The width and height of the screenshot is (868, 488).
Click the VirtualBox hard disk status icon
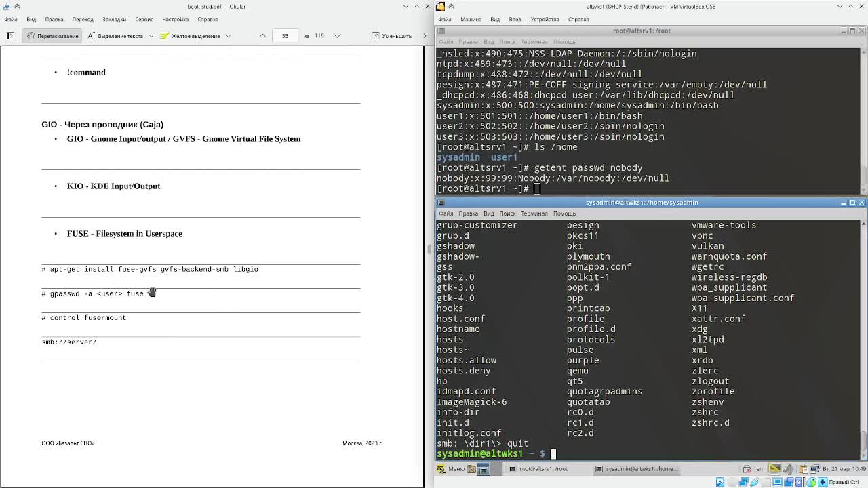point(720,482)
